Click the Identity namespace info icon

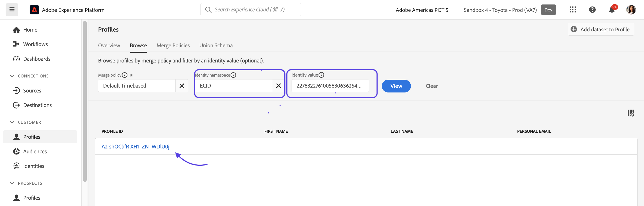pos(233,75)
